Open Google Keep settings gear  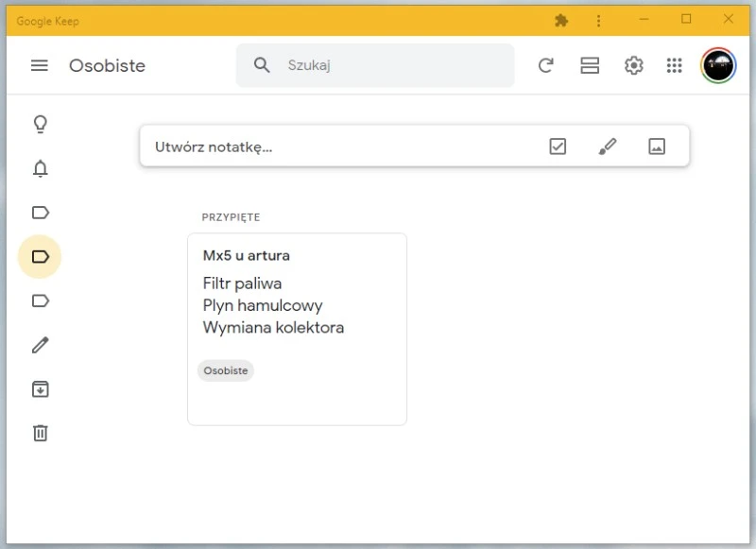633,65
